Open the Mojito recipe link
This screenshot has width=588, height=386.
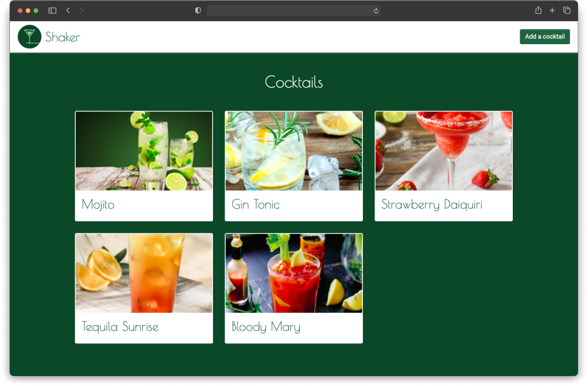pos(97,205)
